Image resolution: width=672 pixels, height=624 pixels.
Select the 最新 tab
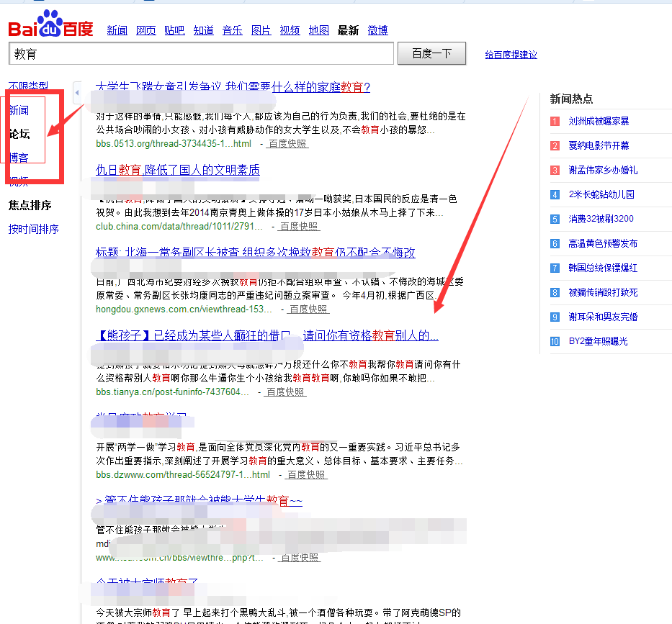click(348, 30)
